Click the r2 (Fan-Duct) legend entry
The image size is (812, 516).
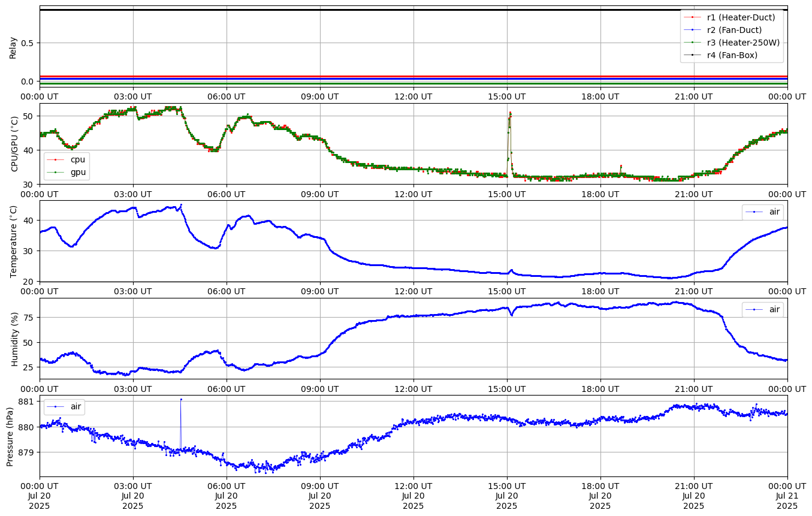coord(723,30)
